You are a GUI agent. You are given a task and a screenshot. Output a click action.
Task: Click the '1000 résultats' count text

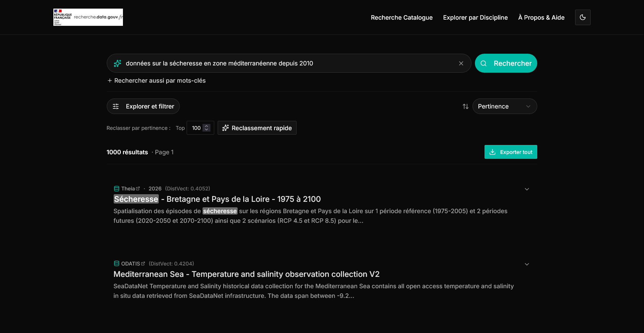[127, 152]
